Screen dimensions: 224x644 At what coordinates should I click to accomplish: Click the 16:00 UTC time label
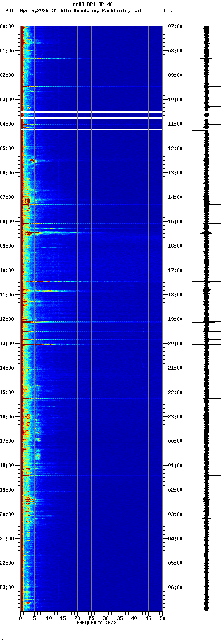click(x=175, y=246)
